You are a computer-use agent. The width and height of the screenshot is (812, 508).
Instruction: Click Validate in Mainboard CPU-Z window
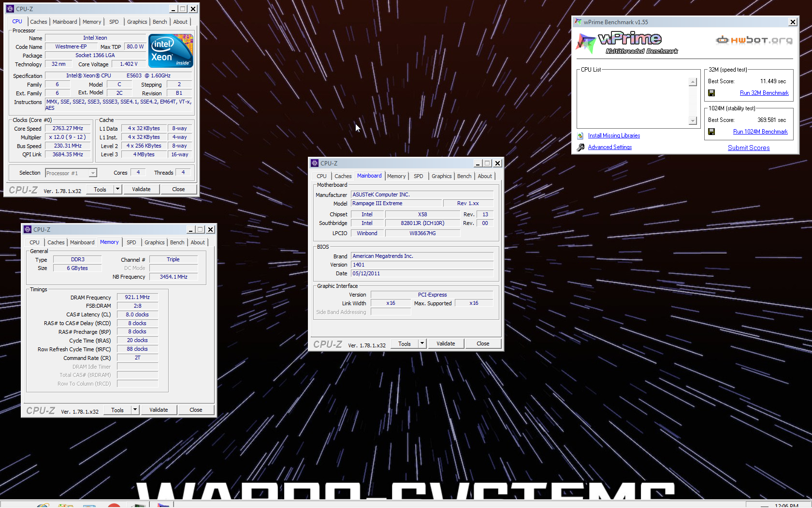pos(446,344)
